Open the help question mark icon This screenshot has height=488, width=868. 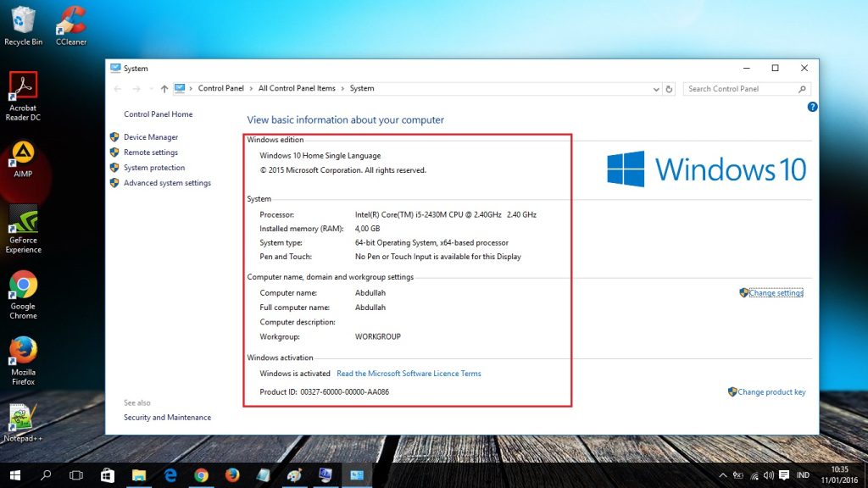click(812, 107)
